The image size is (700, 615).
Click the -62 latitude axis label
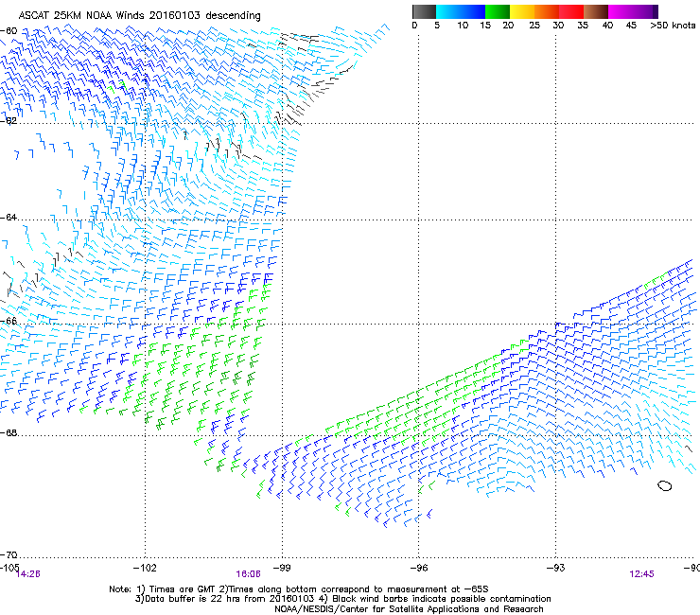click(x=9, y=121)
